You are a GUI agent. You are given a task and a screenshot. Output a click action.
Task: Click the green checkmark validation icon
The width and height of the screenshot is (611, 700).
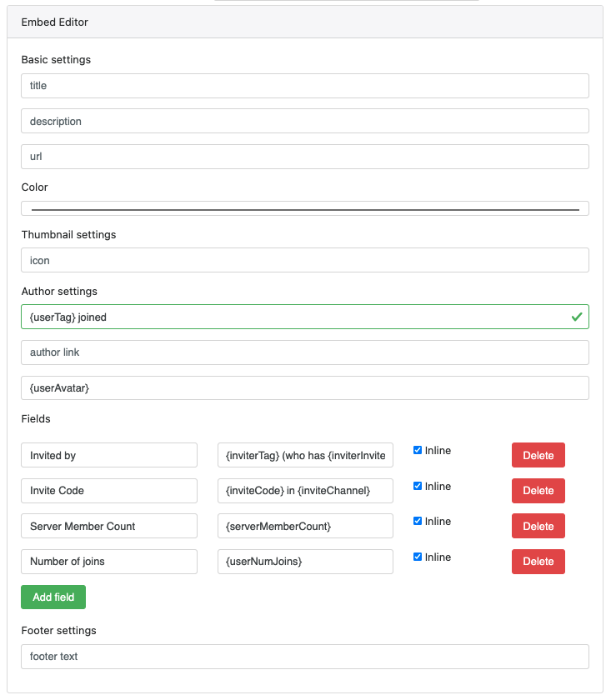(x=576, y=316)
